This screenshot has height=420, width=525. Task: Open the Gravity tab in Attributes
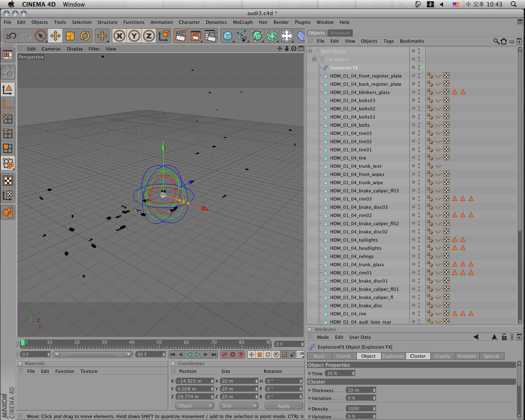[x=442, y=356]
